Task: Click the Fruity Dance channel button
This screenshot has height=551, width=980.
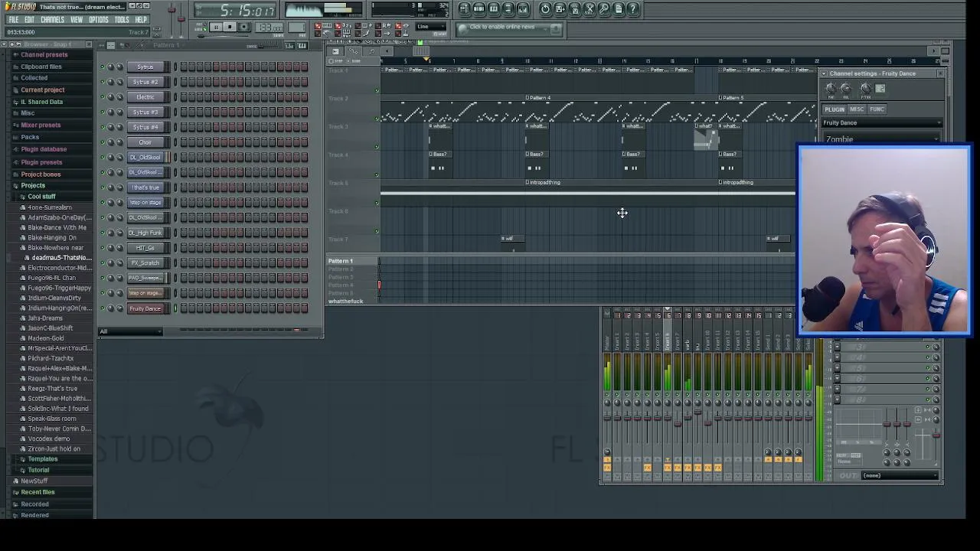Action: [145, 308]
